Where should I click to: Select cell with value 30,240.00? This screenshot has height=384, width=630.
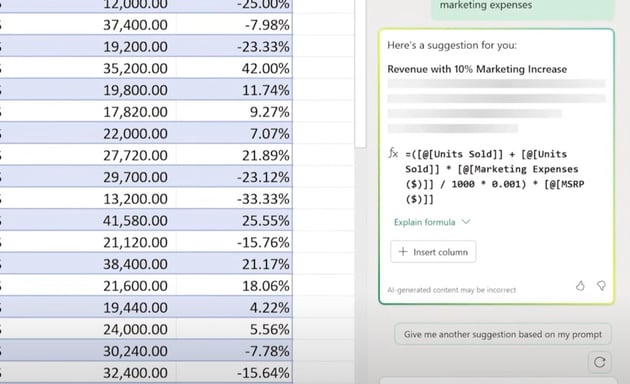point(88,351)
